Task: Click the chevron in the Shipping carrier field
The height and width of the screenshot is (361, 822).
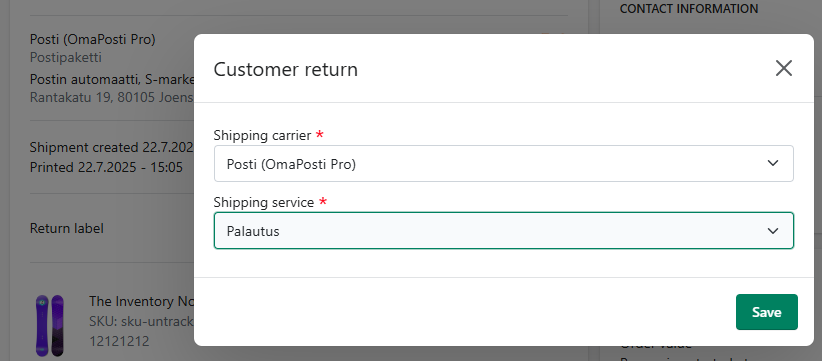Action: 773,163
